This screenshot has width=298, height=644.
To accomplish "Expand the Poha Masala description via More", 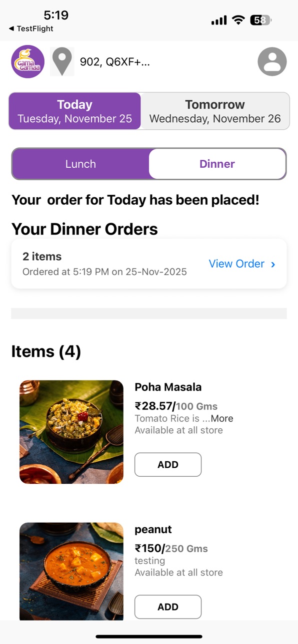I will pos(222,418).
